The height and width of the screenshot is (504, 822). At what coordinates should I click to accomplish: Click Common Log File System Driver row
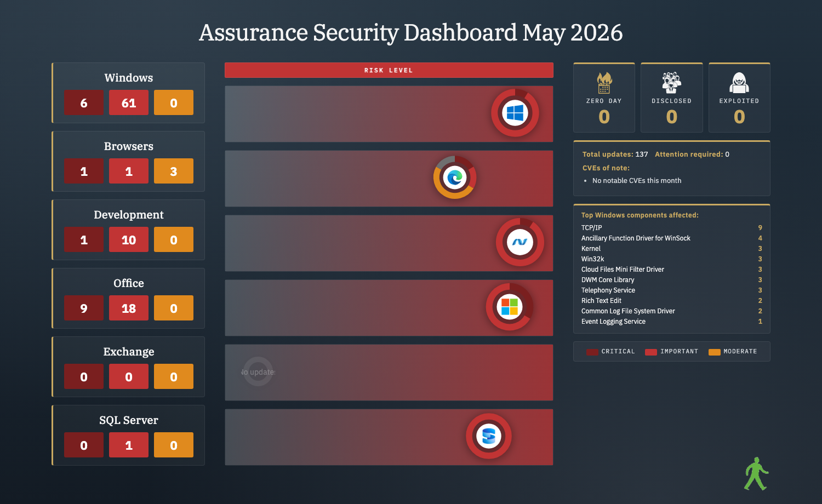(672, 311)
